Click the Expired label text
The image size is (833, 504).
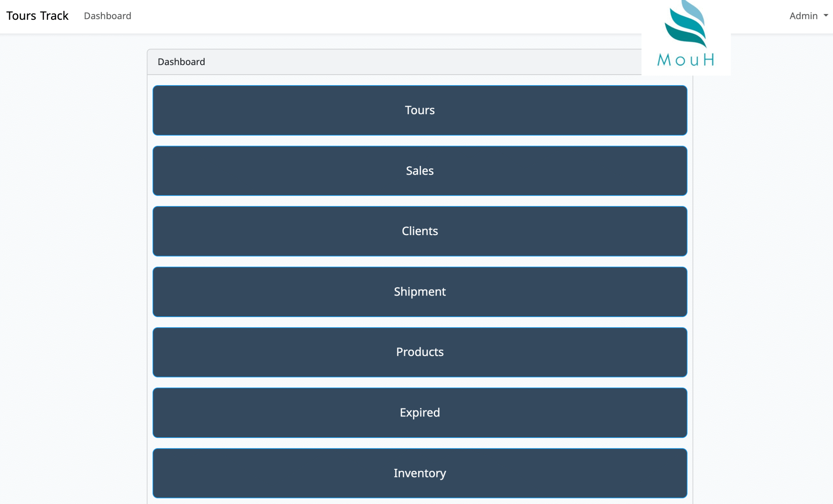419,412
